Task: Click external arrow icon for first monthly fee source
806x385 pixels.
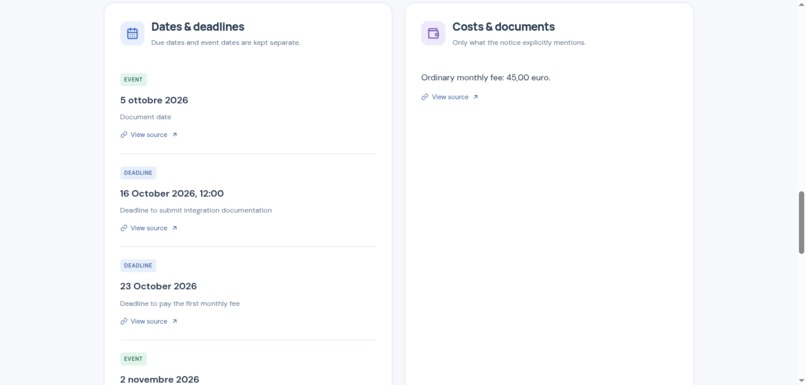Action: click(x=175, y=321)
